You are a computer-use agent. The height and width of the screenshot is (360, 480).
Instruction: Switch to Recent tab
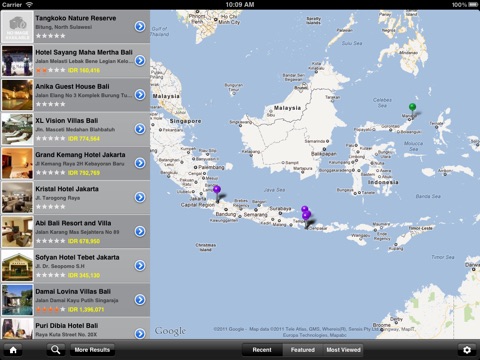point(262,350)
